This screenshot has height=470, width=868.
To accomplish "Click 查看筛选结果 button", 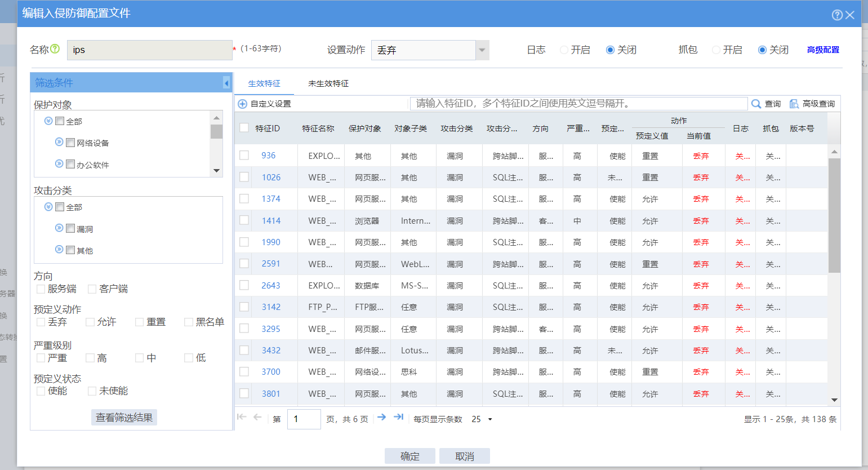I will click(x=124, y=418).
